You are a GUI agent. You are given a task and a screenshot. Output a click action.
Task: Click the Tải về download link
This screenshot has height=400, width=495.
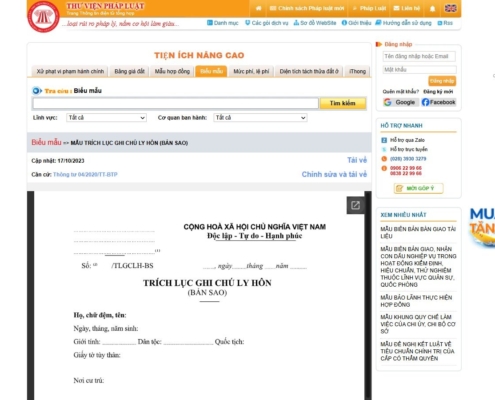[357, 160]
